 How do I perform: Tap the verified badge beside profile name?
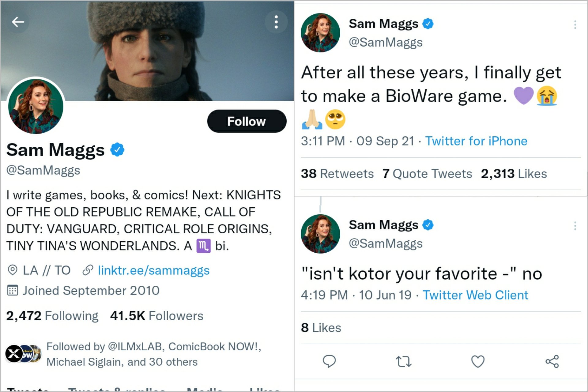click(x=117, y=150)
